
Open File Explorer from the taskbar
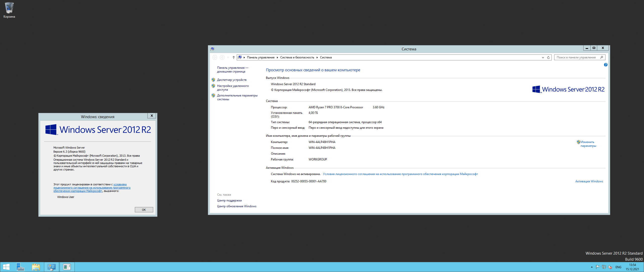[x=36, y=267]
